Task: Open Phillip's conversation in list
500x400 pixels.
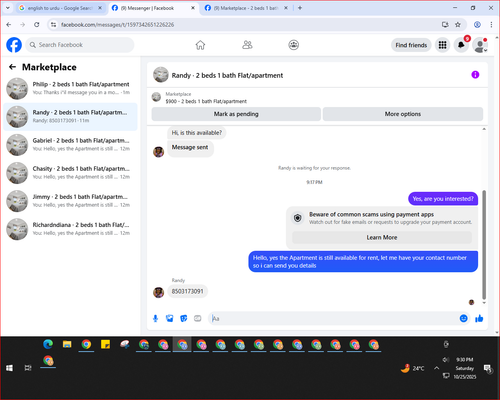Action: pyautogui.click(x=70, y=88)
